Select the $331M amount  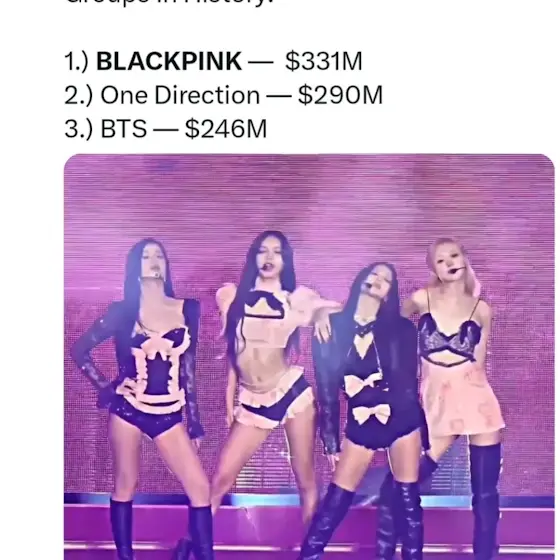point(324,61)
